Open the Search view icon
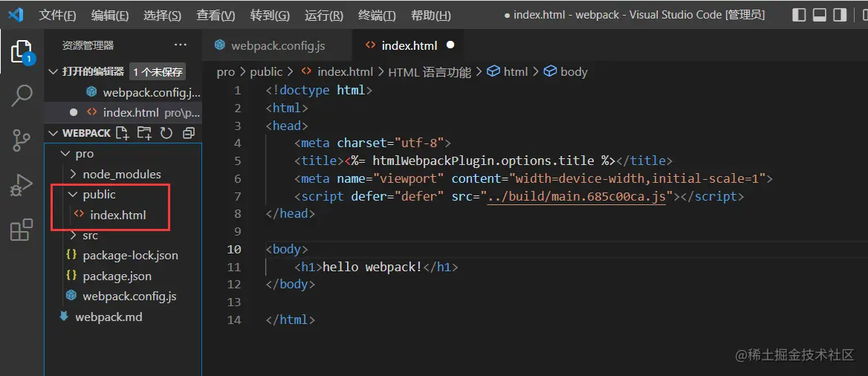 [x=22, y=95]
